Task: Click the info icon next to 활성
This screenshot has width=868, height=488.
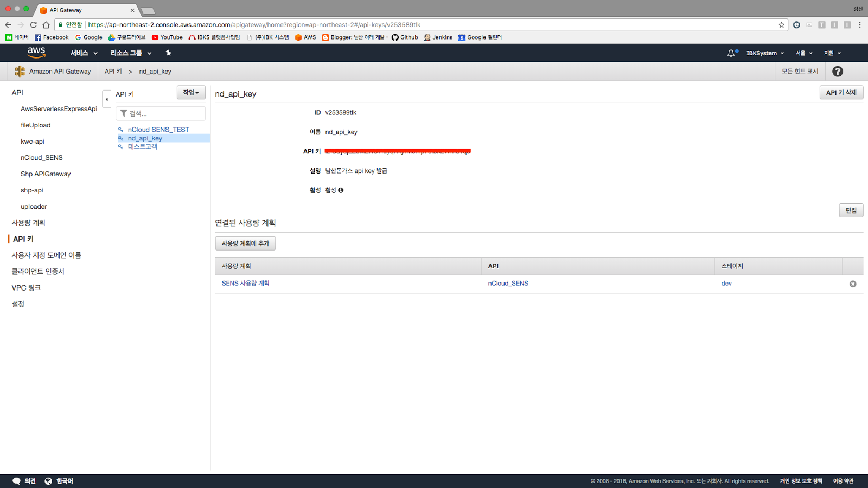Action: (341, 190)
